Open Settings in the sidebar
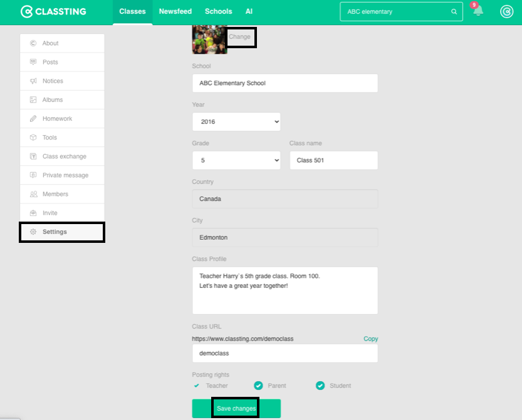Viewport: 522px width, 420px height. click(x=62, y=232)
